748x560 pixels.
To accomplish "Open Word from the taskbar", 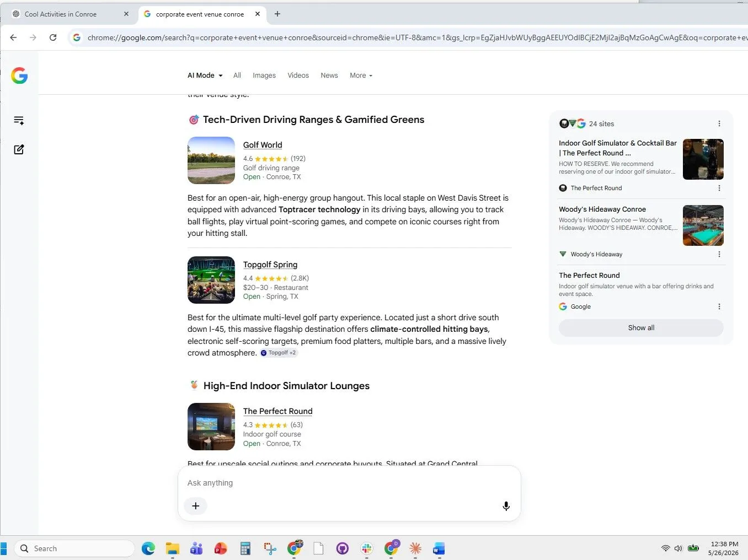I will click(x=439, y=548).
